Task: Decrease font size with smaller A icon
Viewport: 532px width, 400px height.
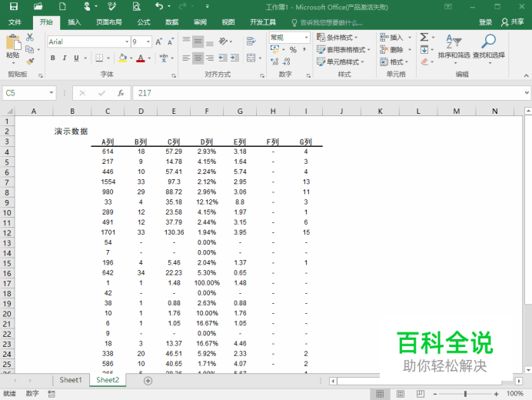Action: click(x=171, y=42)
